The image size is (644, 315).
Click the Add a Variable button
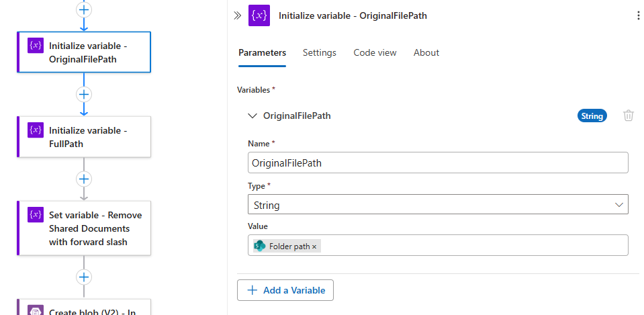click(x=285, y=290)
